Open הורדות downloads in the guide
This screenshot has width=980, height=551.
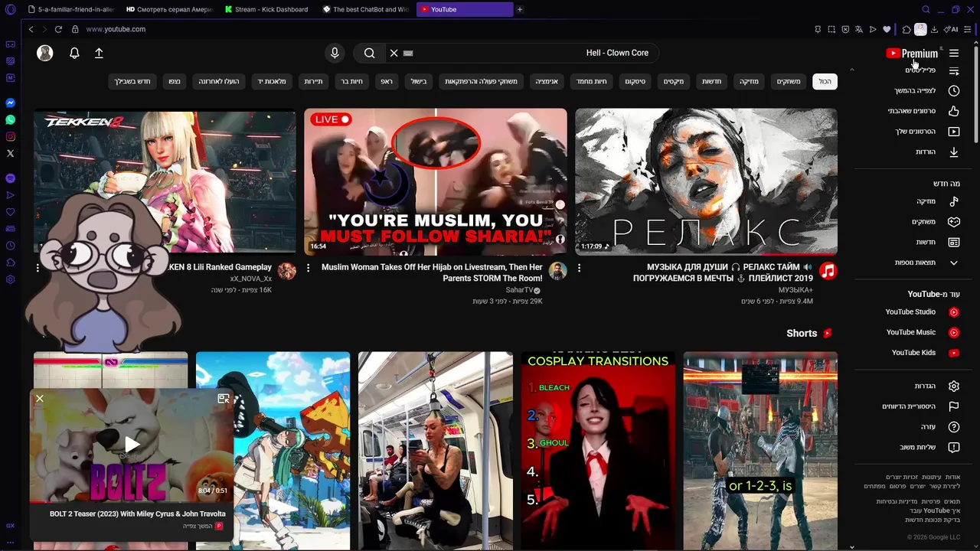(925, 152)
